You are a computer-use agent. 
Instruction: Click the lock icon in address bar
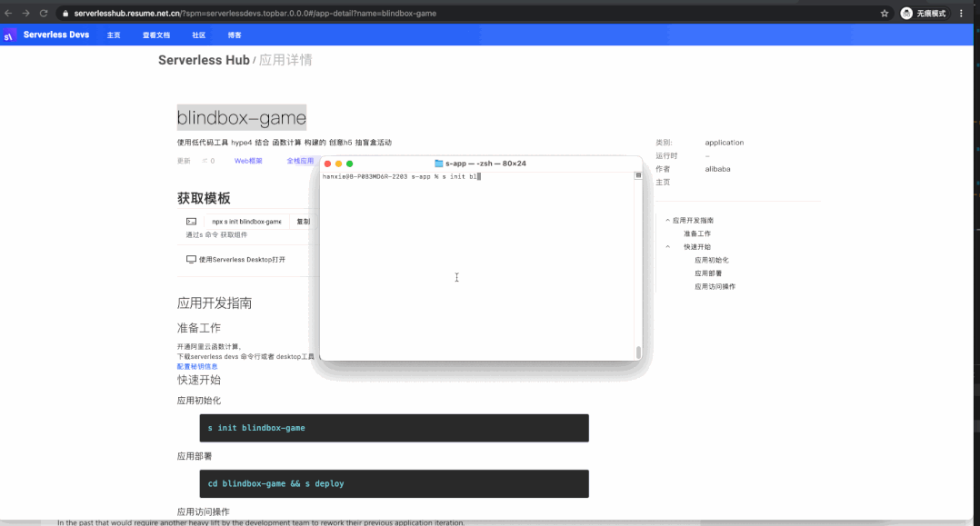[x=65, y=13]
